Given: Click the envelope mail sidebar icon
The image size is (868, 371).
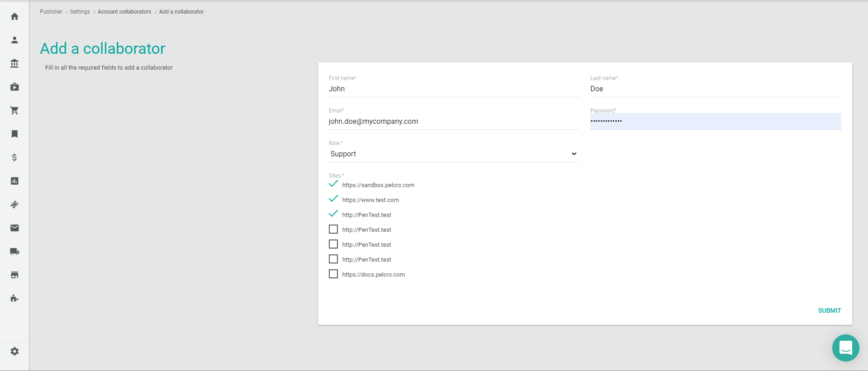Looking at the screenshot, I should coord(14,228).
